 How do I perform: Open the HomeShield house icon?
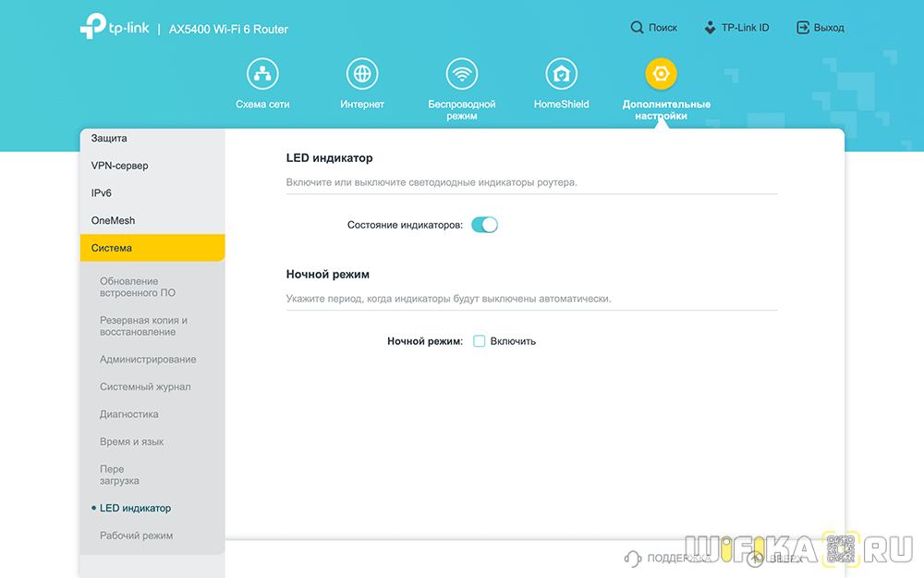(561, 74)
